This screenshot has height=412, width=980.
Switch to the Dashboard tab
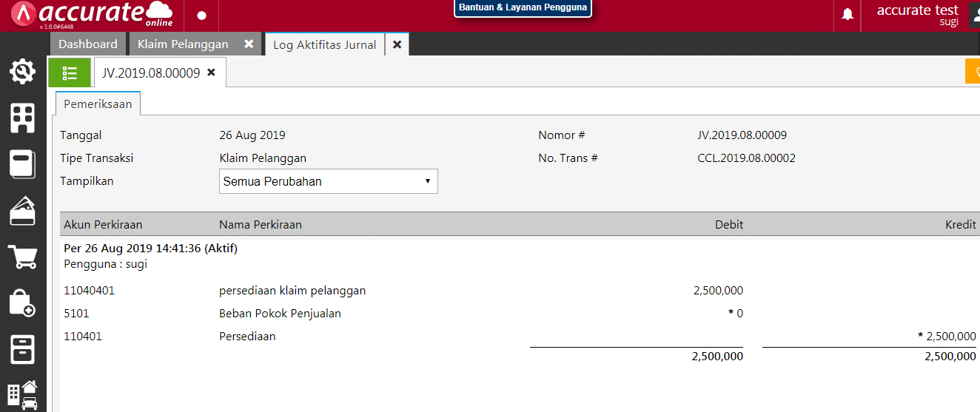coord(88,44)
